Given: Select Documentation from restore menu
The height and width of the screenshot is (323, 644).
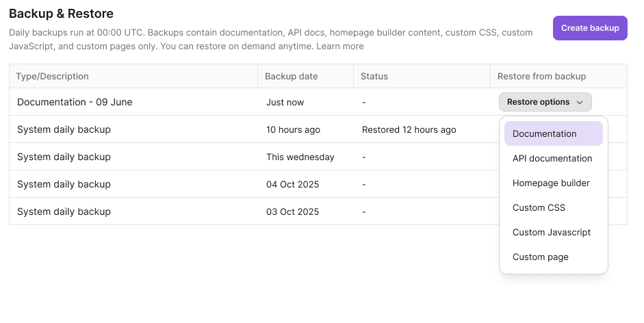Looking at the screenshot, I should [553, 133].
